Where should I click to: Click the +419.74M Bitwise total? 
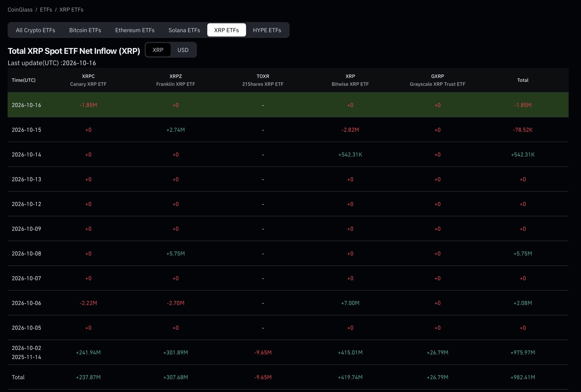click(350, 377)
